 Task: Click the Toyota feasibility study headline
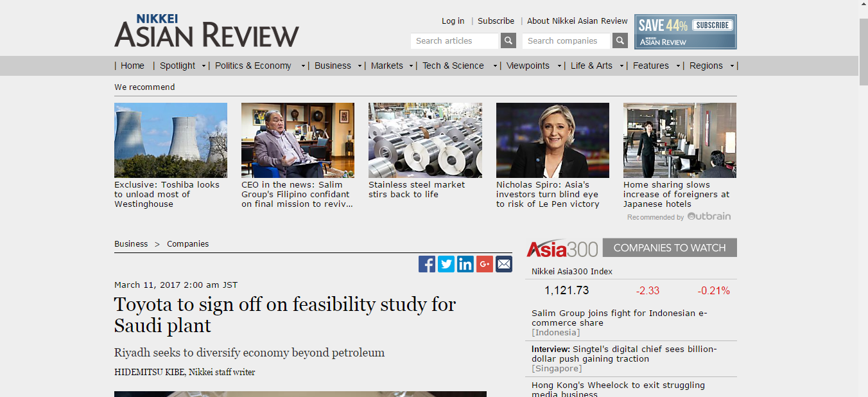click(x=285, y=315)
